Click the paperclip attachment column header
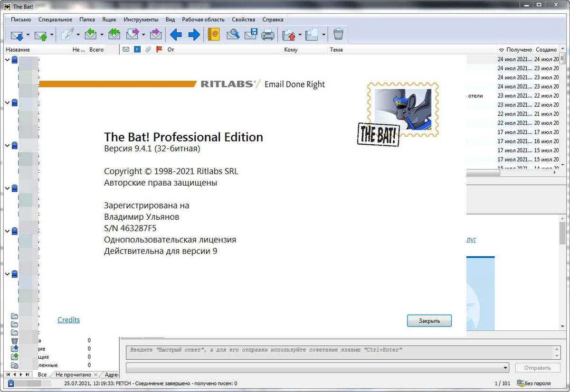Viewport: 570px width, 392px height. (148, 49)
